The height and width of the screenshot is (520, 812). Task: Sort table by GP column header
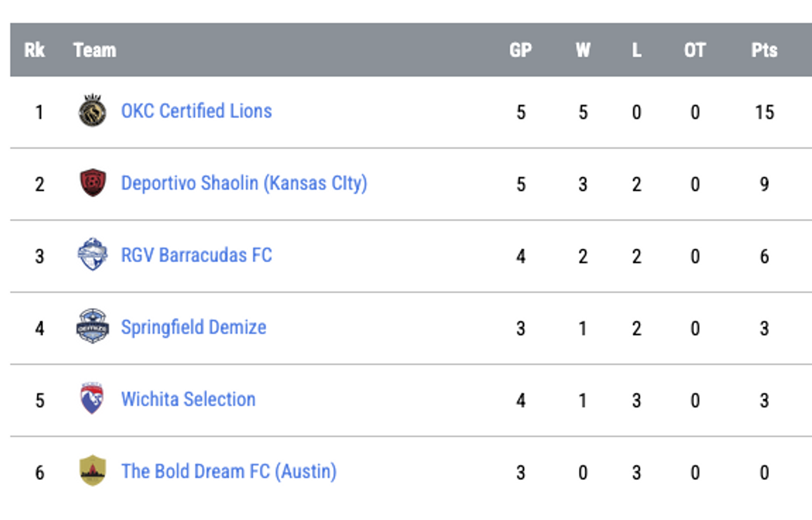coord(520,50)
